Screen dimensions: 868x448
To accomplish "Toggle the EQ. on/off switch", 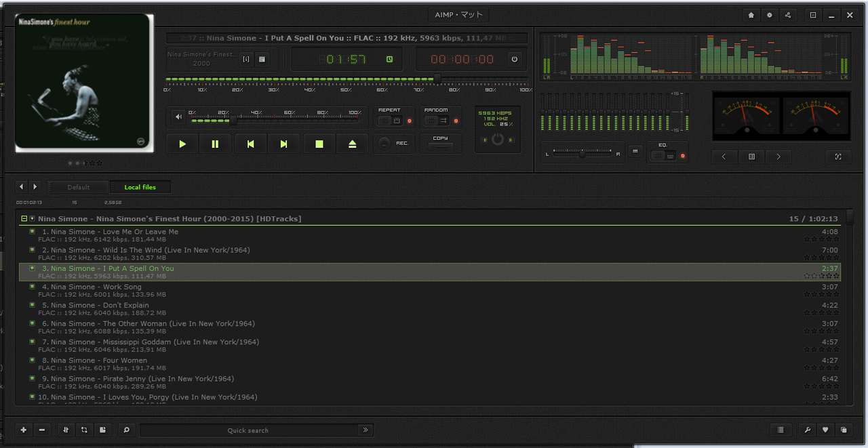I will tap(663, 156).
